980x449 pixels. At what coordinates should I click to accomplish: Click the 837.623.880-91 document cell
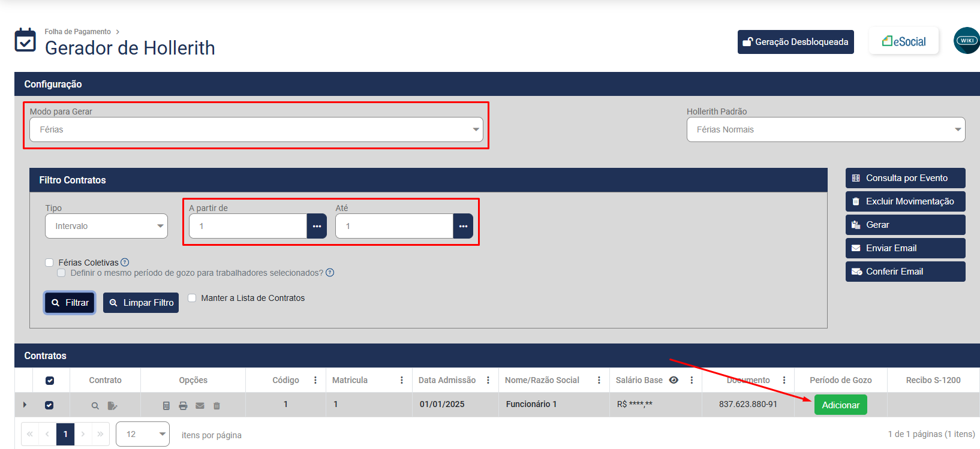(x=748, y=404)
